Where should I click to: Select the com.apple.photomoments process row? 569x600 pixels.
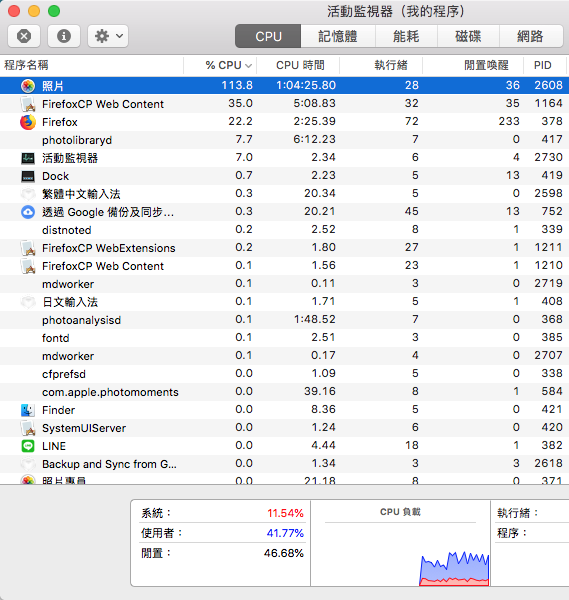(284, 391)
